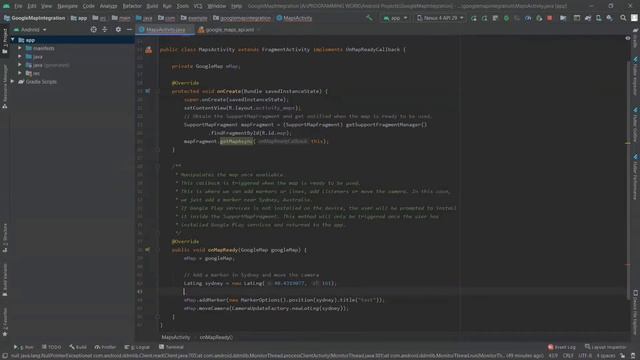
Task: Click the googlemapintegration package breadcrumb
Action: (242, 18)
